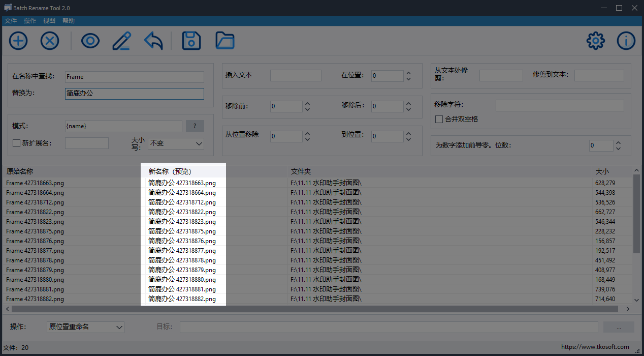Open the https://www.tkosoft.com link
Image resolution: width=644 pixels, height=356 pixels.
pyautogui.click(x=595, y=347)
